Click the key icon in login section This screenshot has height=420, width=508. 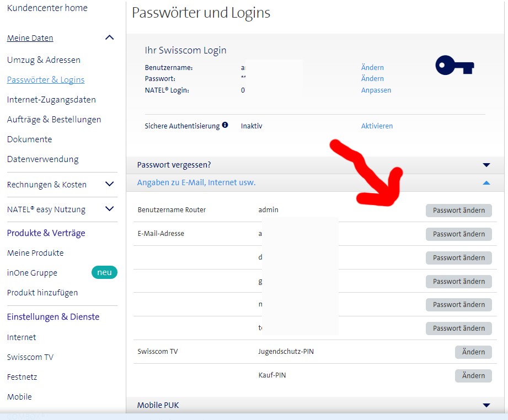tap(454, 67)
